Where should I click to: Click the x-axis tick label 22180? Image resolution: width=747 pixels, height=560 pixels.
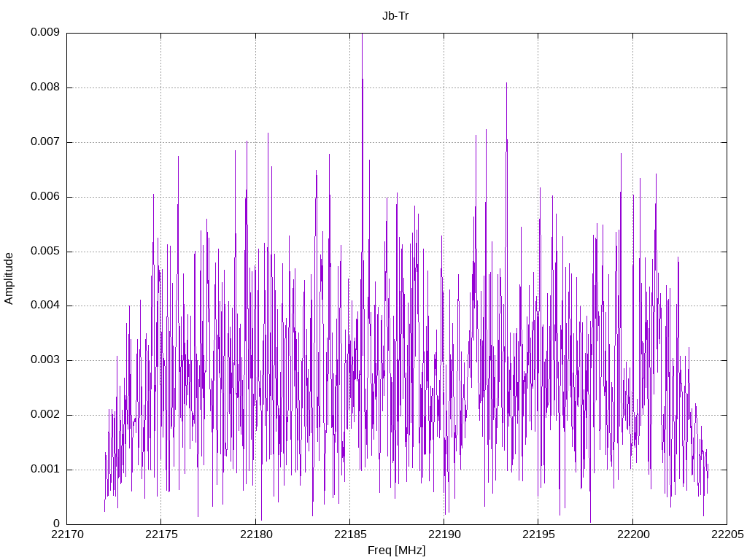[256, 534]
